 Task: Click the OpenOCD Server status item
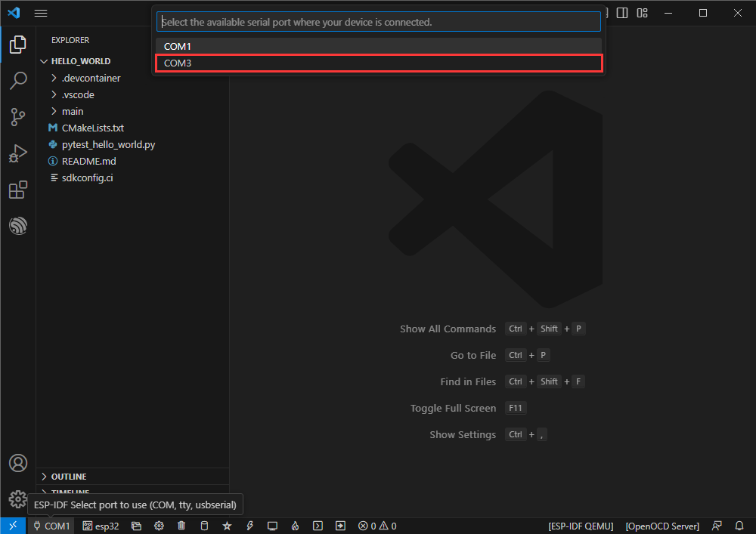[662, 526]
